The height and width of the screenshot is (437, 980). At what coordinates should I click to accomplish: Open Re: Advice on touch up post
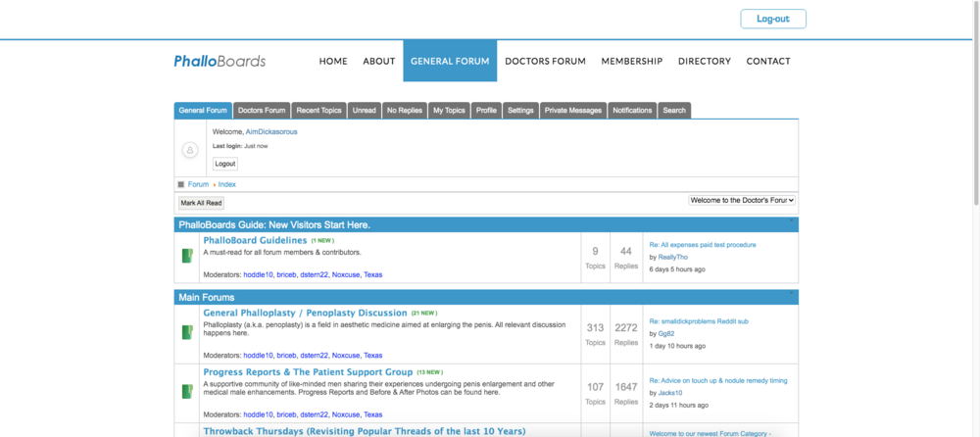[718, 380]
